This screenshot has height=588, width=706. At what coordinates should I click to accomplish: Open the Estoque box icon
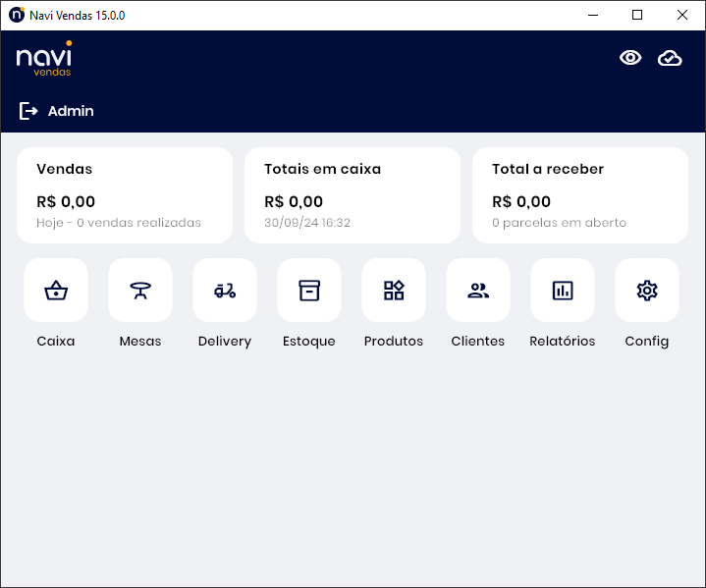[309, 291]
